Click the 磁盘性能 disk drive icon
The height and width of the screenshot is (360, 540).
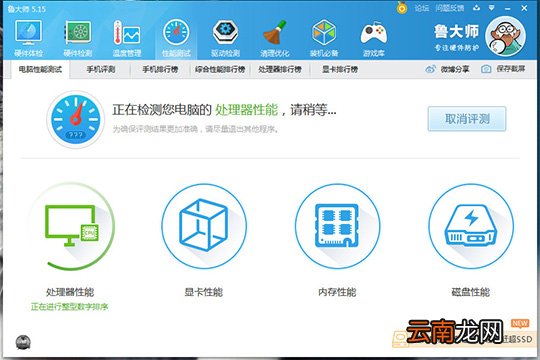click(x=471, y=226)
